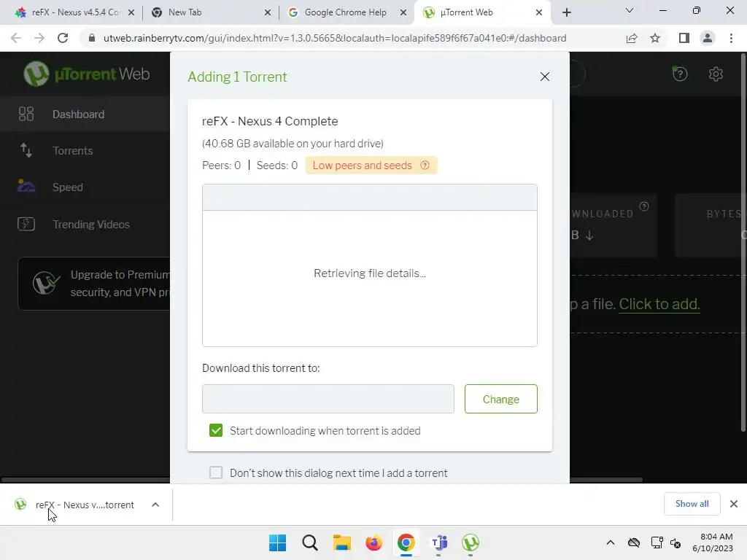This screenshot has width=747, height=560.
Task: Uncheck Start downloading when torrent is added
Action: coord(216,430)
